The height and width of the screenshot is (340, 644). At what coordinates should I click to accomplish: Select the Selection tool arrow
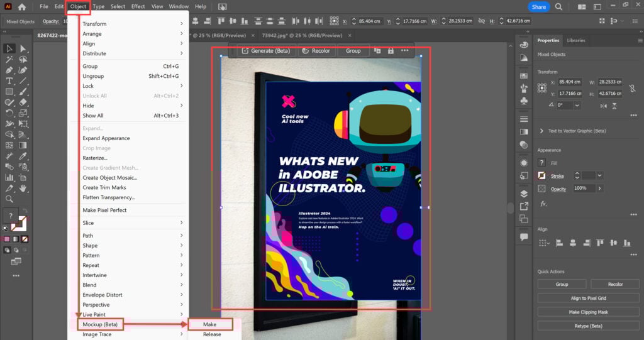9,48
